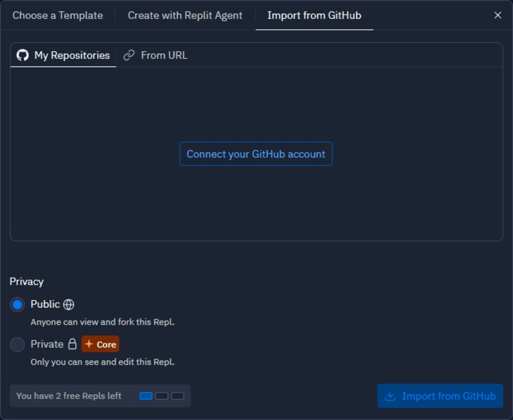Click 'You have 2 free Repls left' text
The image size is (513, 420).
pos(69,396)
